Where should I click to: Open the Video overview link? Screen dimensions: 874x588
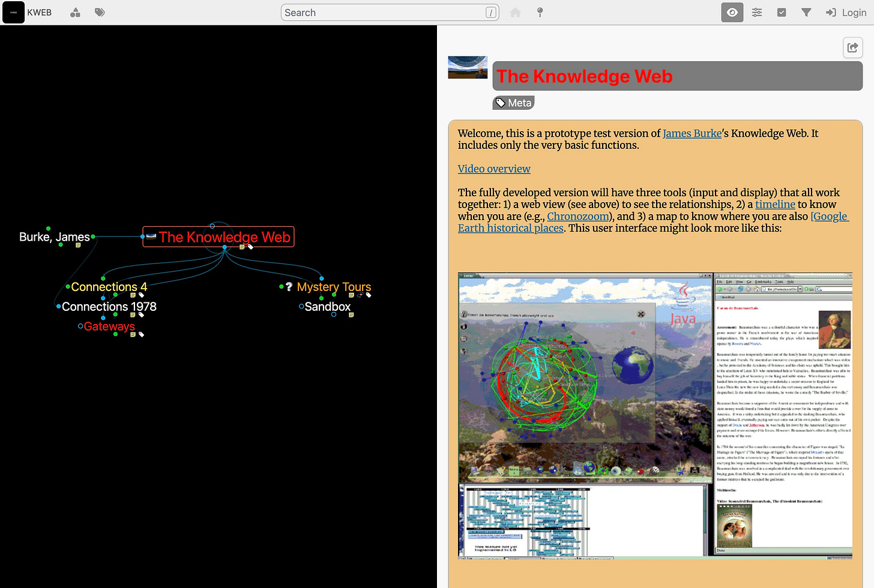click(494, 169)
